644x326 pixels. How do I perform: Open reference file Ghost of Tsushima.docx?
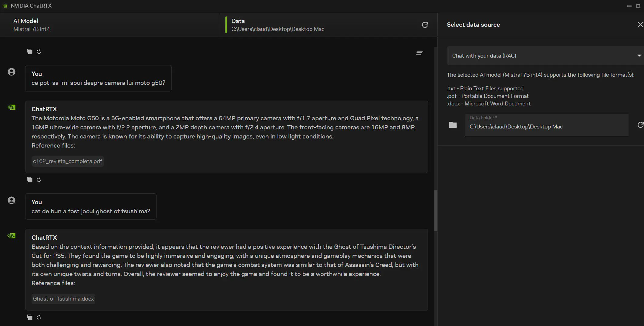[x=63, y=299]
